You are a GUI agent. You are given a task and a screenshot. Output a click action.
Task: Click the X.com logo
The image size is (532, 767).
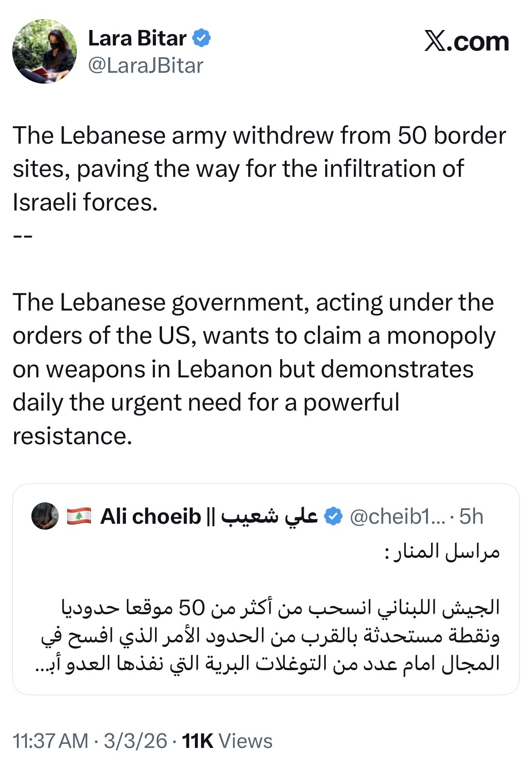(466, 42)
